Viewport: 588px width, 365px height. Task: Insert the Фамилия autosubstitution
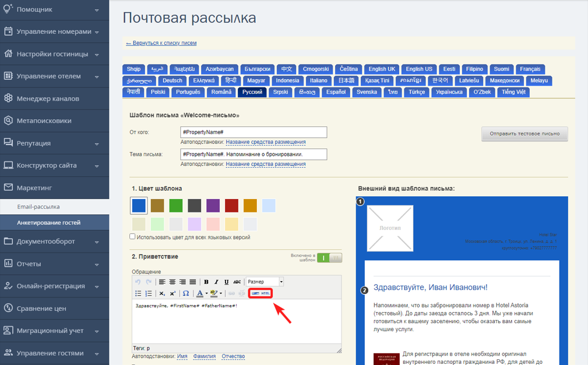click(205, 356)
